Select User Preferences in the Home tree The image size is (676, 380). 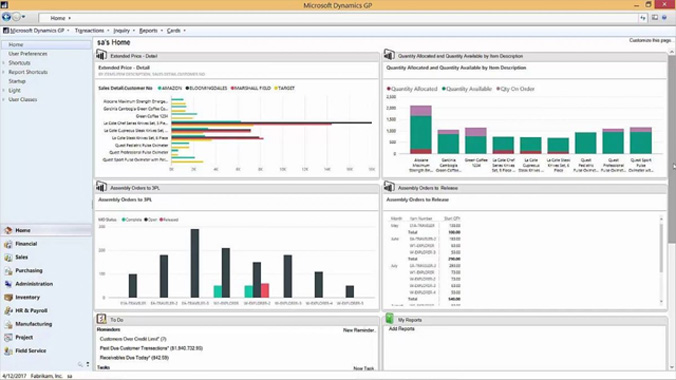click(x=28, y=54)
